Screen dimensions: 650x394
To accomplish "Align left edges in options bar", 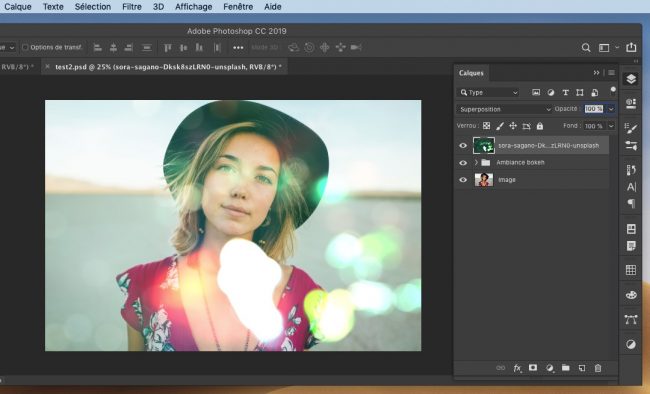I will coord(98,48).
